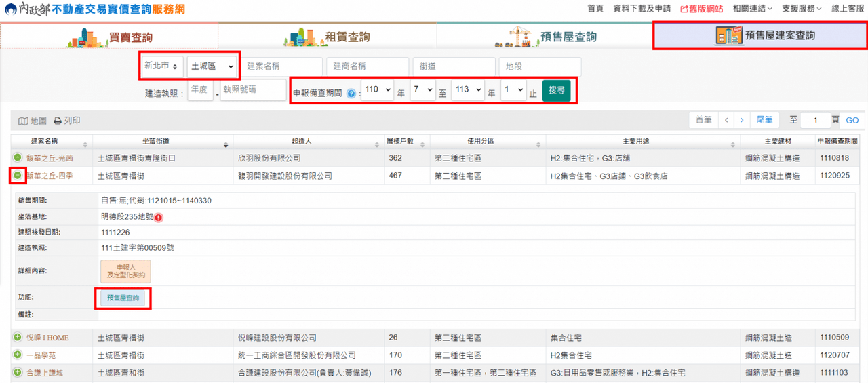Image resolution: width=868 pixels, height=383 pixels.
Task: Sort by 建案名稱 column arrows
Action: [x=85, y=144]
